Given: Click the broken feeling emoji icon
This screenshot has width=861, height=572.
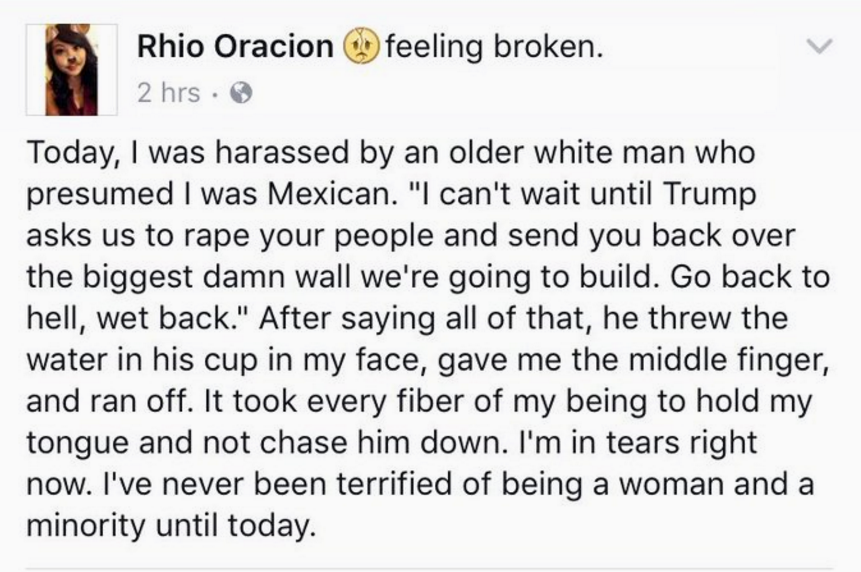Looking at the screenshot, I should [x=360, y=46].
